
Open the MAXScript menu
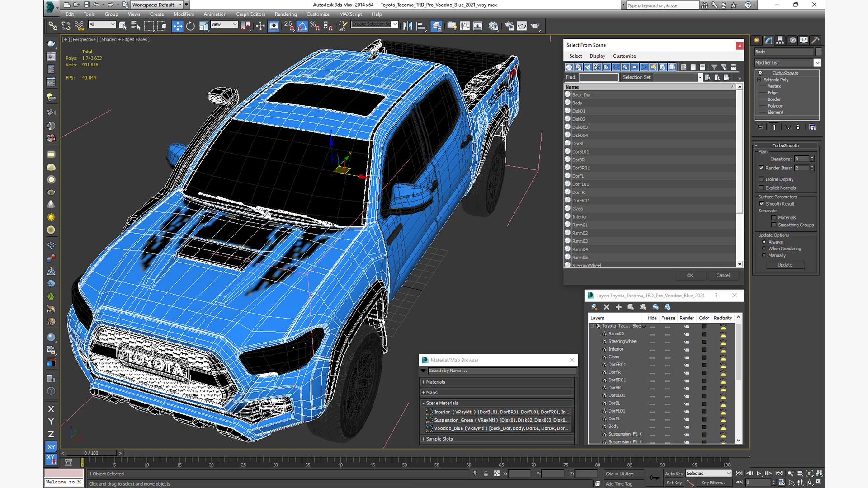coord(350,14)
